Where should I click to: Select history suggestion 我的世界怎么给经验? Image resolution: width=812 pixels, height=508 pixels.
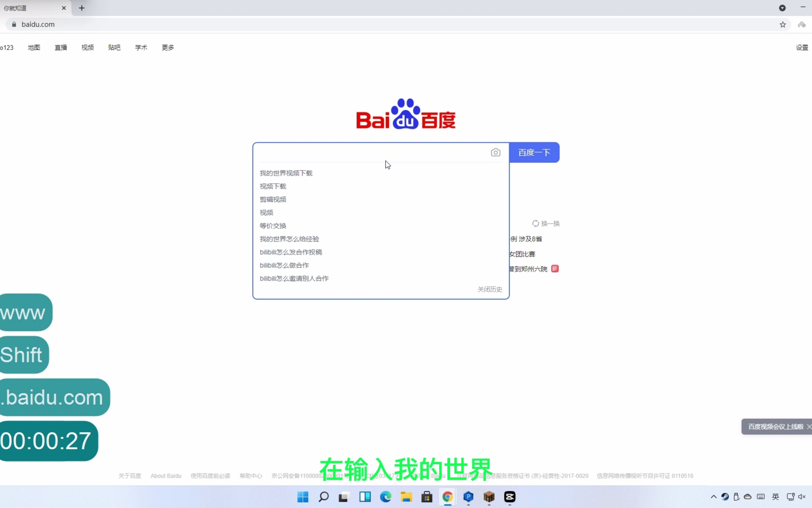(289, 239)
